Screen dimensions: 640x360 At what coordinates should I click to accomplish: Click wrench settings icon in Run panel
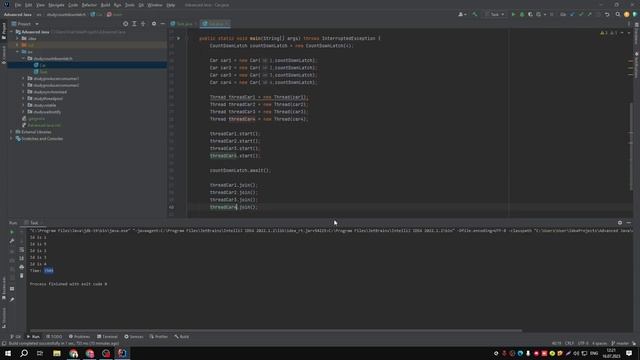coord(12,241)
